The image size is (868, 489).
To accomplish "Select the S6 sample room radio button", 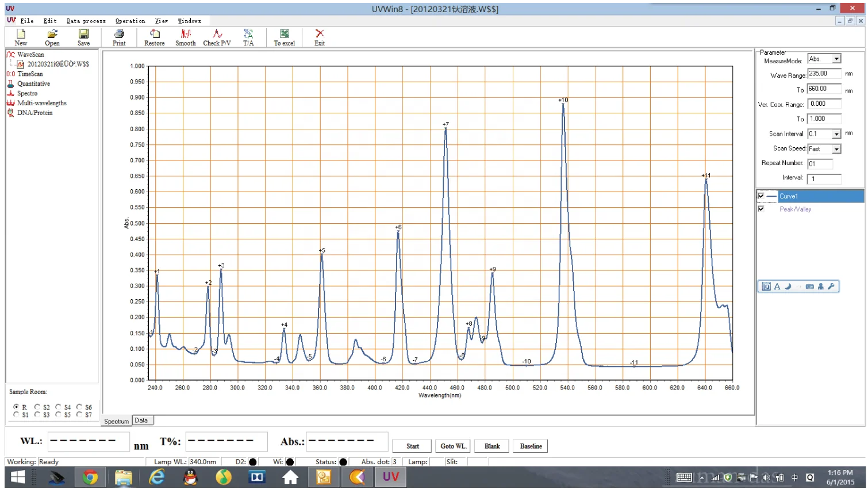I will (x=79, y=407).
